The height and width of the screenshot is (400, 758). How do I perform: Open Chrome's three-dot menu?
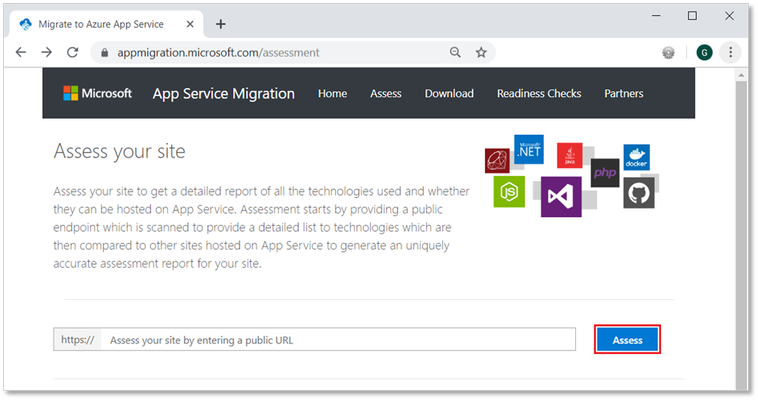pos(730,52)
